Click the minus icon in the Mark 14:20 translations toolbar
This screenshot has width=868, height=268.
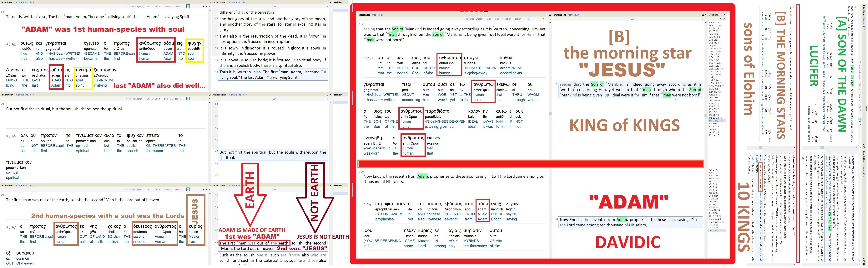pyautogui.click(x=706, y=19)
